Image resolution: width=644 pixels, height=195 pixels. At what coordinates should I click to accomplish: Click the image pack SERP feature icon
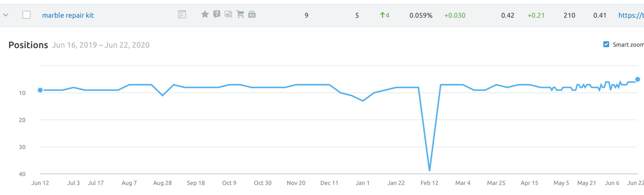click(228, 14)
